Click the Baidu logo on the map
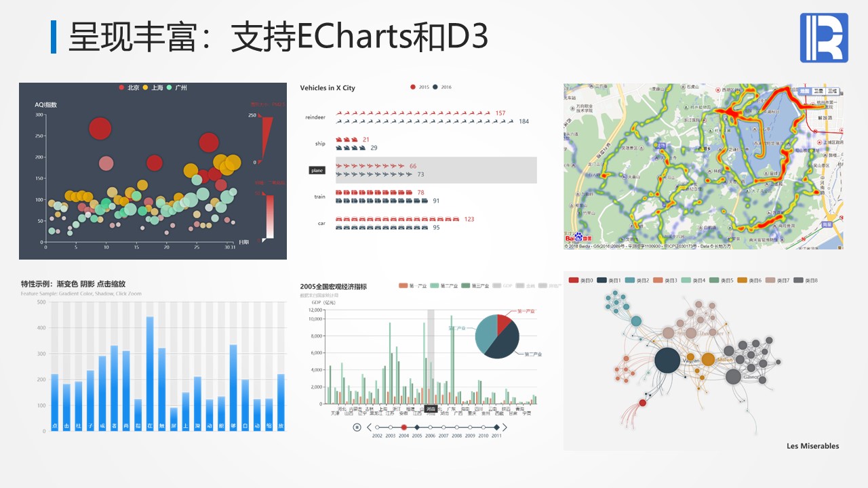This screenshot has width=868, height=488. point(578,238)
